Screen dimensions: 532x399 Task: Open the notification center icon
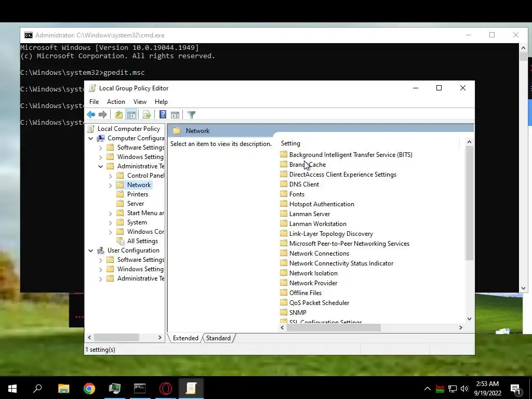pos(516,389)
